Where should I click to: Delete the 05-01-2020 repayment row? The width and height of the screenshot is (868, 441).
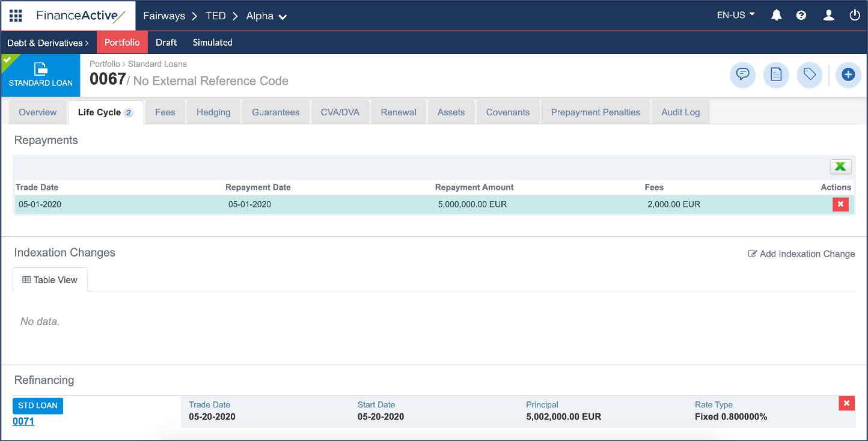840,204
